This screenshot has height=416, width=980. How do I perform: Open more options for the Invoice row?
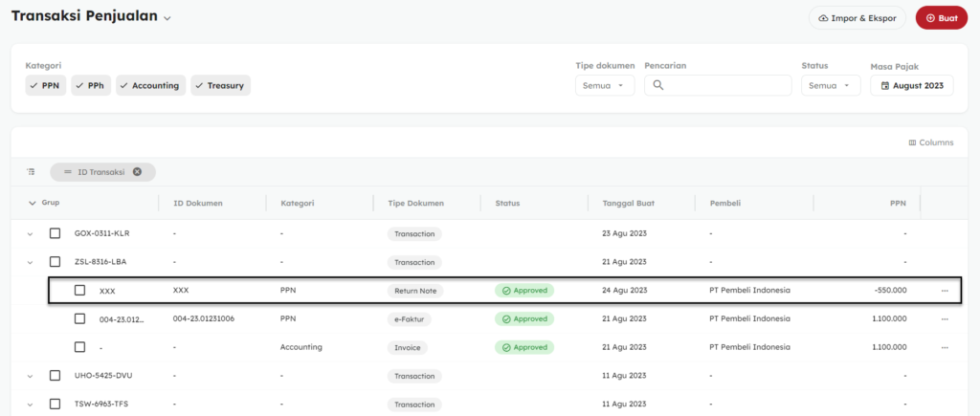pyautogui.click(x=945, y=347)
